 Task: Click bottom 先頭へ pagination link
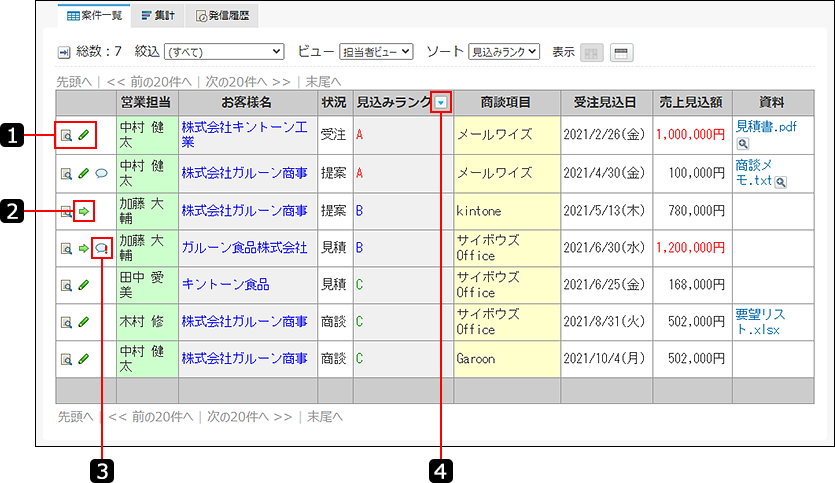pyautogui.click(x=75, y=417)
